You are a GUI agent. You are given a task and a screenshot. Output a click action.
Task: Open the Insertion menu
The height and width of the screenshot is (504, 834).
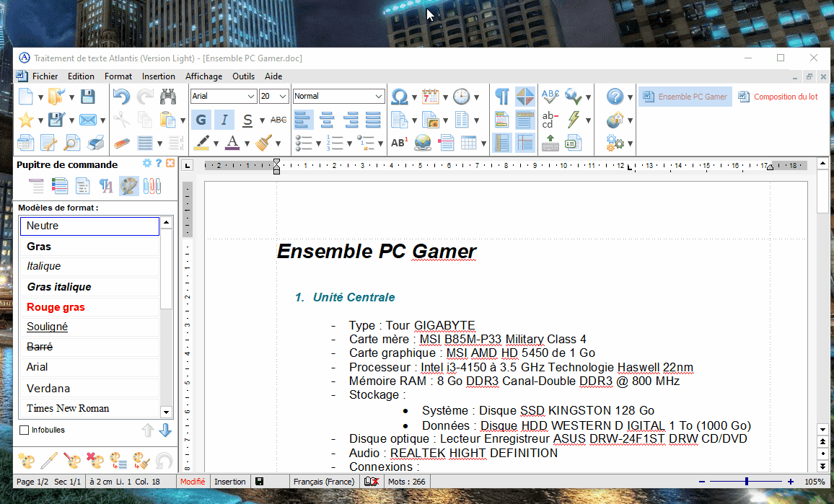point(159,76)
